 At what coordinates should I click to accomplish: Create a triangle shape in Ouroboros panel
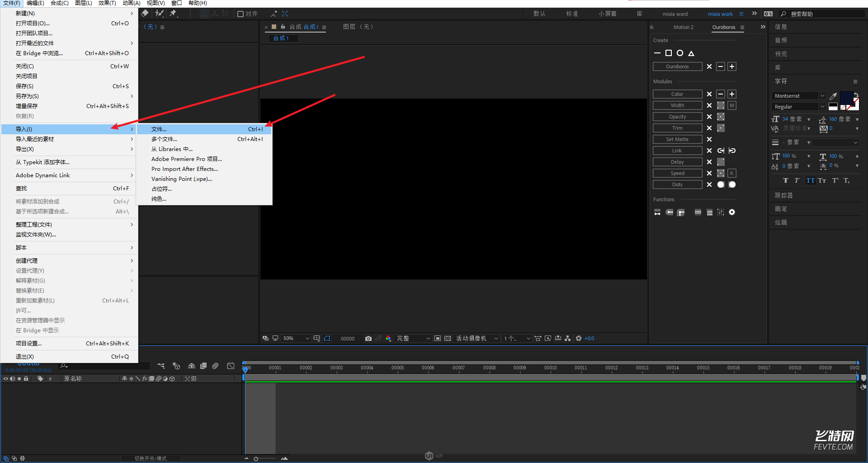(x=691, y=53)
